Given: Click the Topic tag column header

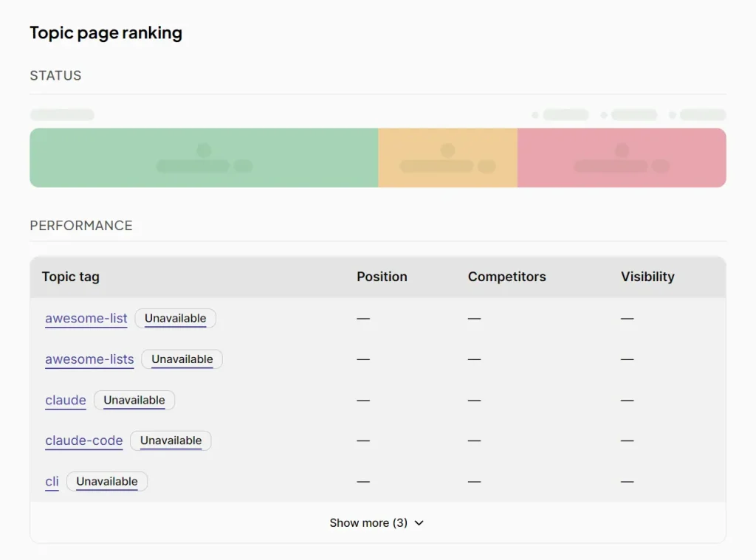Looking at the screenshot, I should click(71, 277).
